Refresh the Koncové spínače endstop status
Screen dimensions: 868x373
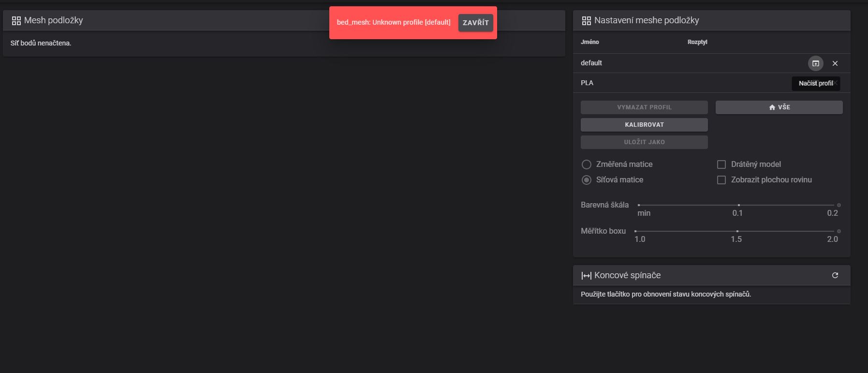(835, 275)
